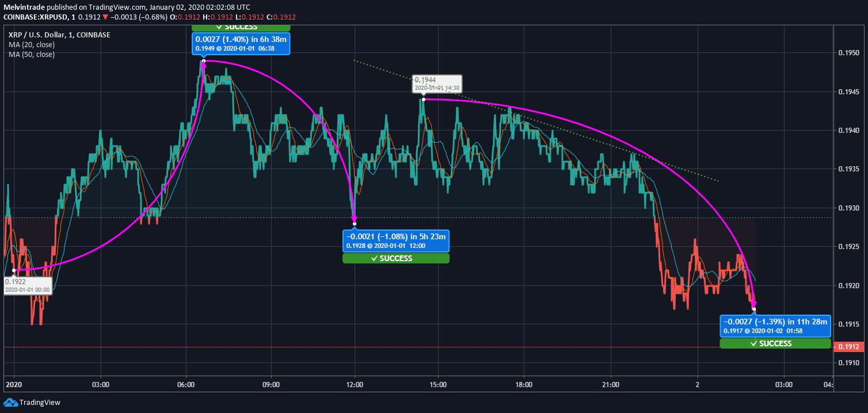Click the red 0.1912 current price tag
The image size is (868, 413).
849,347
